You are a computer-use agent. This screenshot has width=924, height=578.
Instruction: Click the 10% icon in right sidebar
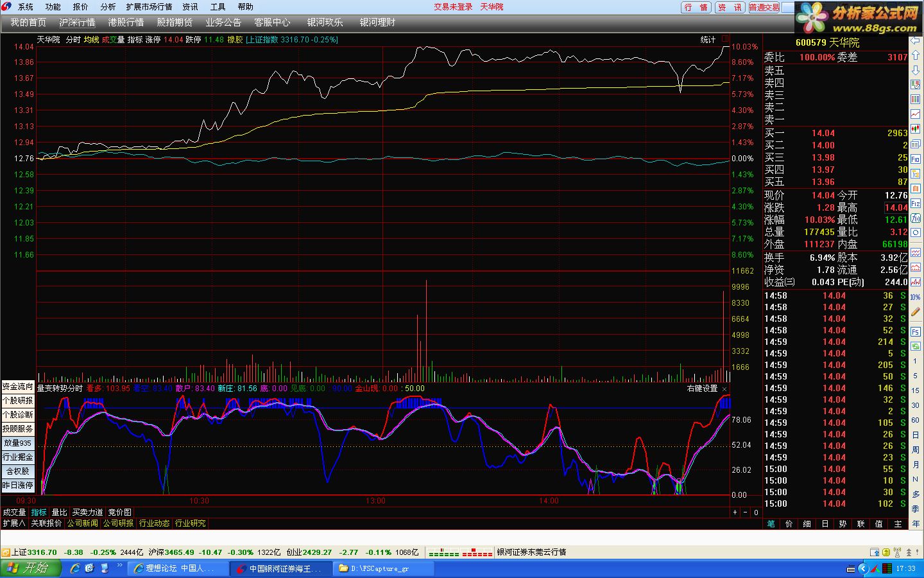916,297
